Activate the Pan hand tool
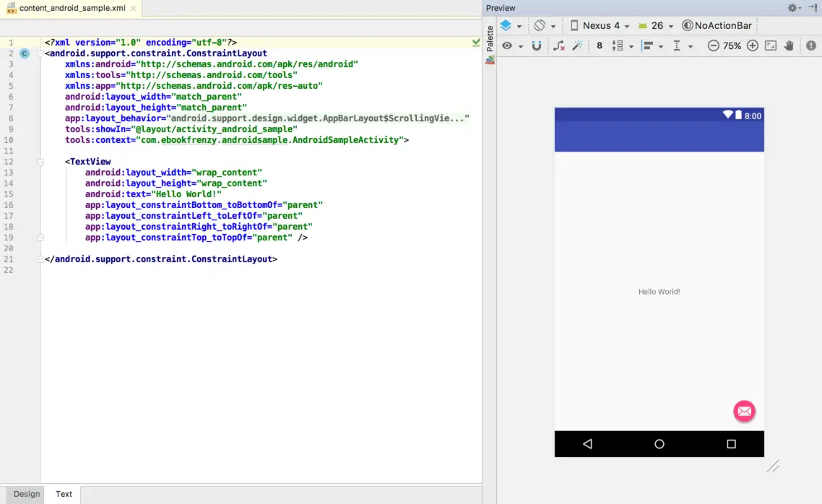 click(789, 45)
